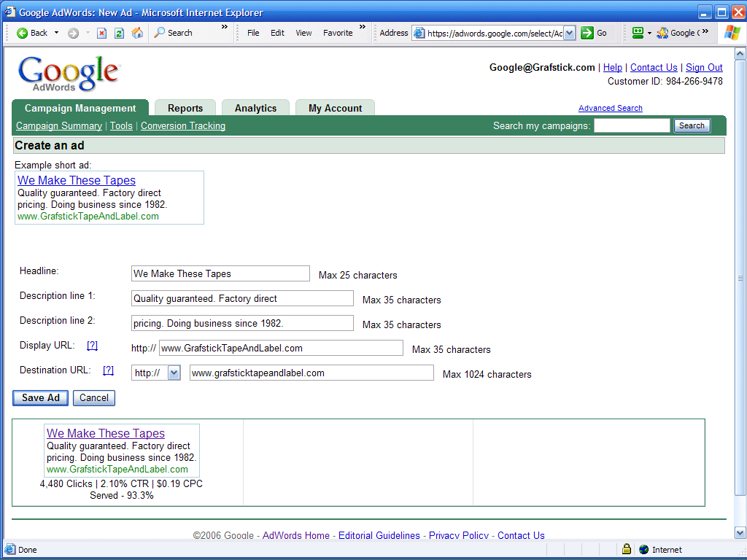Click the Save Ad button

(x=41, y=397)
